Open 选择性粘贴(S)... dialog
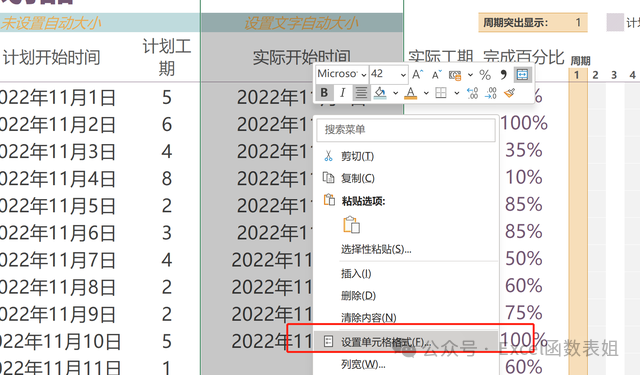This screenshot has height=375, width=640. (x=406, y=249)
